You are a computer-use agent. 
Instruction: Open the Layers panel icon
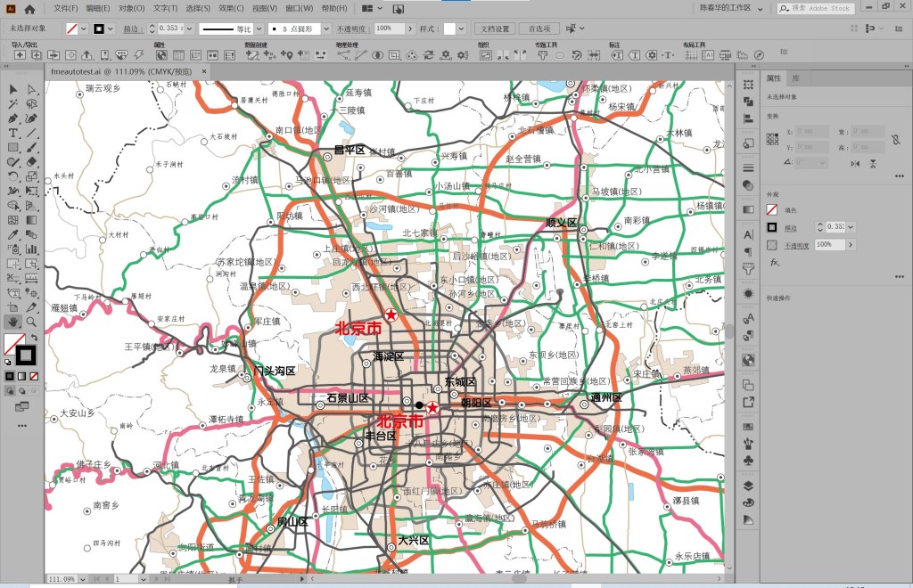point(748,486)
